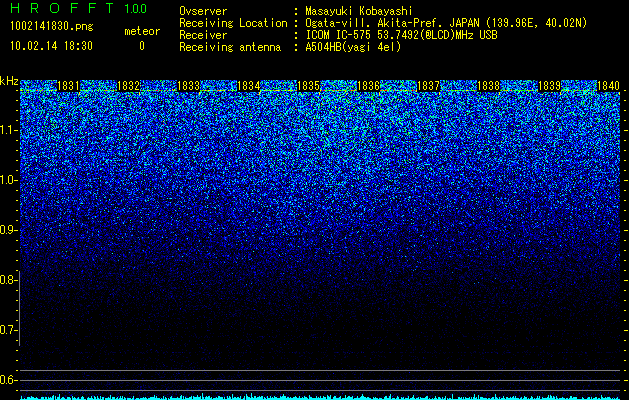Click the 1838 time marker
Screen dimensions: 629x400
[489, 86]
